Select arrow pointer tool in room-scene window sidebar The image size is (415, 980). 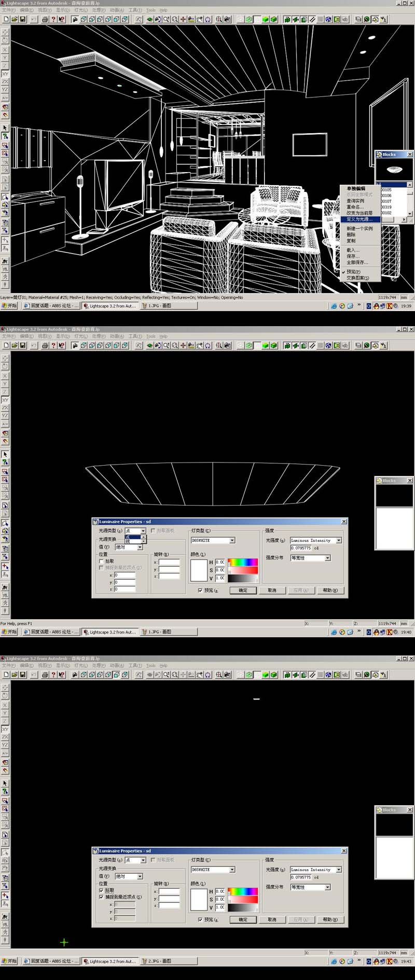click(5, 128)
